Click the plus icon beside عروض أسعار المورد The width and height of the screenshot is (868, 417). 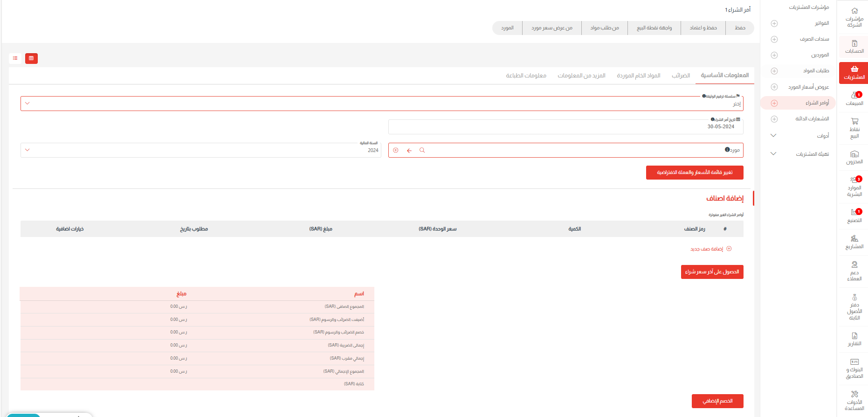[774, 87]
